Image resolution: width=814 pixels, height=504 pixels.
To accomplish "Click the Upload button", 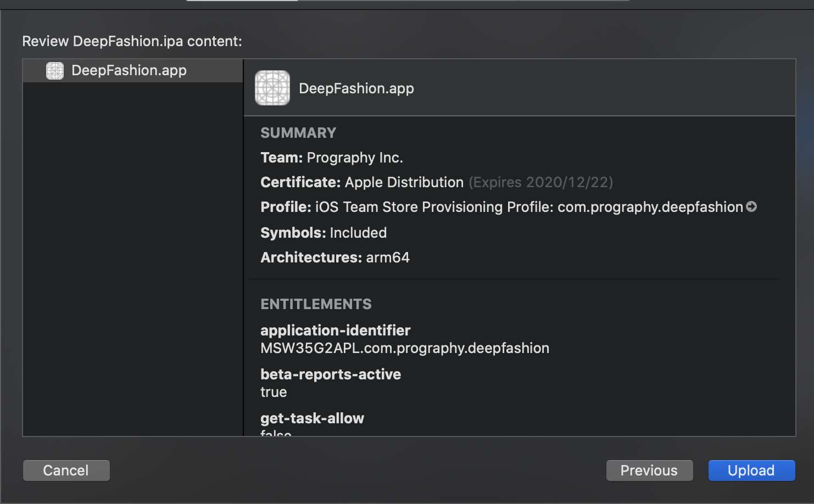I will click(x=751, y=471).
